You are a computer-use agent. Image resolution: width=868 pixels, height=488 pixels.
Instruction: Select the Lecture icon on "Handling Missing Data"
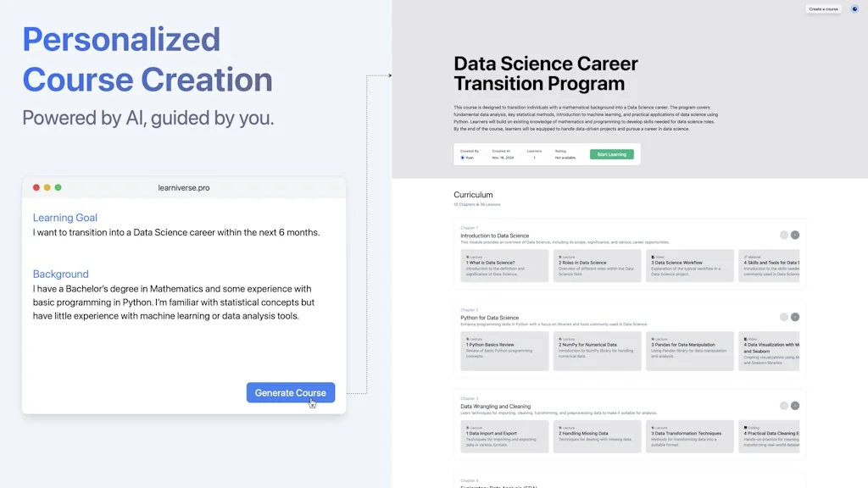coord(559,428)
